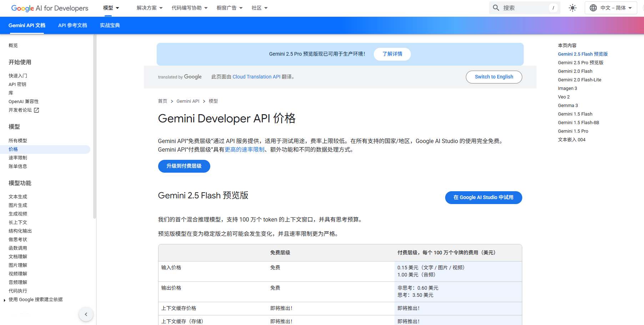Viewport: 644px width, 325px height.
Task: Jump to Gemini 2.5 Pro 预览版 in contents
Action: tap(580, 63)
